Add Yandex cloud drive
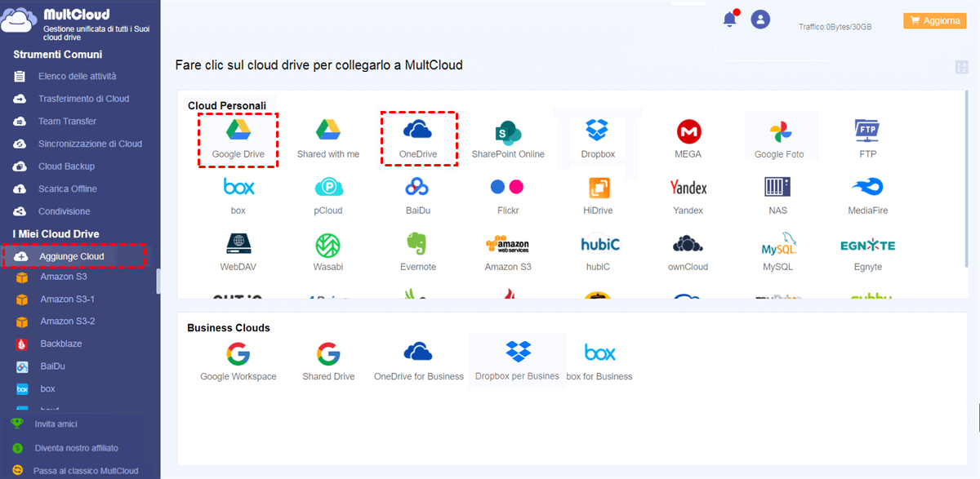980x479 pixels. coord(688,197)
